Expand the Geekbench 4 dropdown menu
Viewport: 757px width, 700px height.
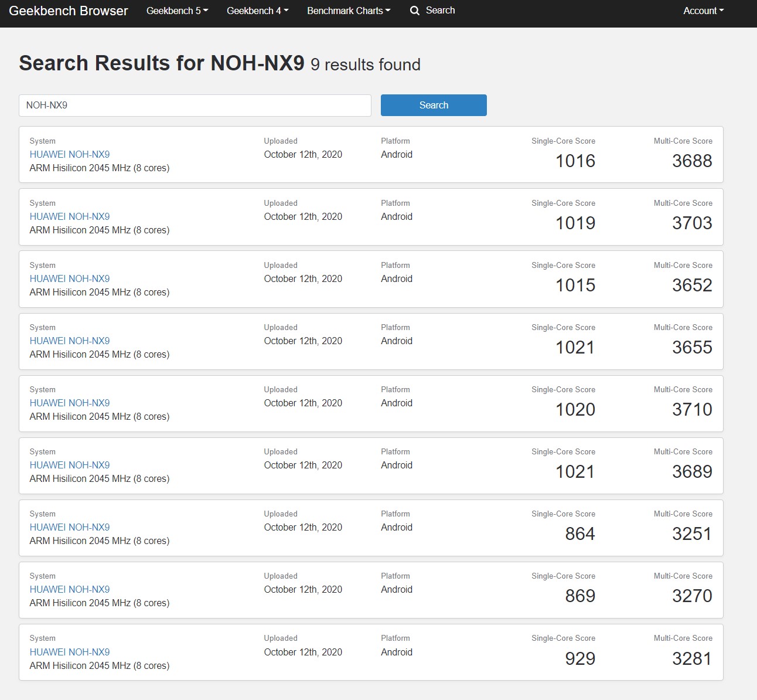tap(257, 11)
